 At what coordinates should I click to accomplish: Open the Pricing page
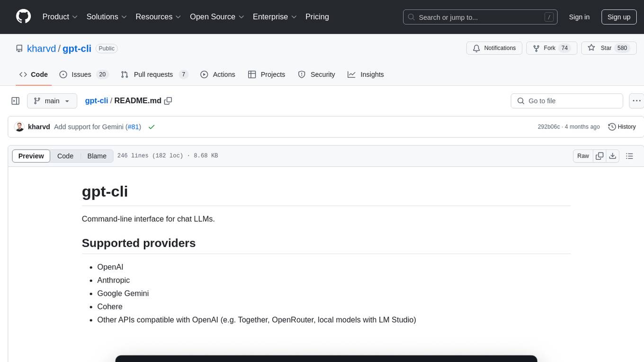317,17
